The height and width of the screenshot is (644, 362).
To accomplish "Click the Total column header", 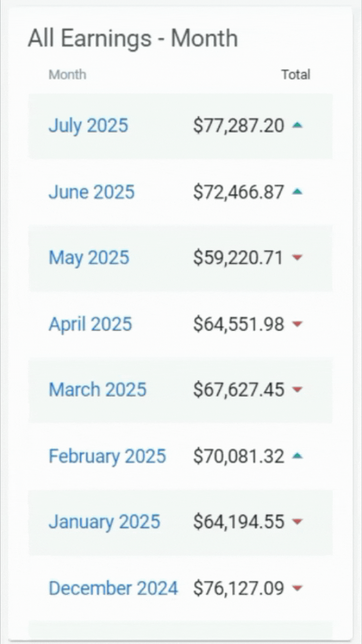I will [x=296, y=74].
